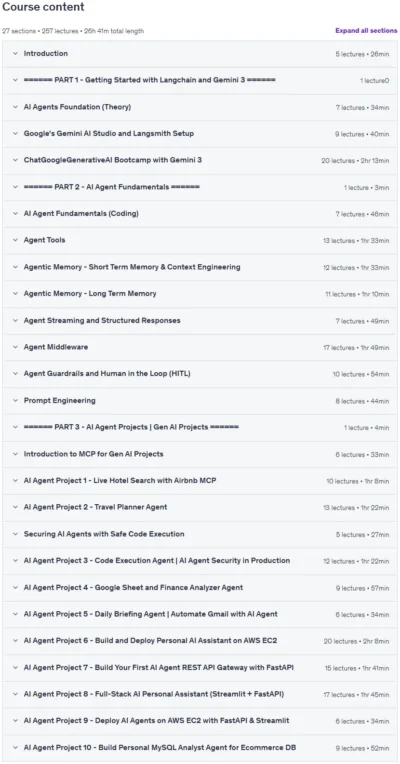The height and width of the screenshot is (764, 400).
Task: Click chevron for PART 3 divider section
Action: [x=15, y=427]
